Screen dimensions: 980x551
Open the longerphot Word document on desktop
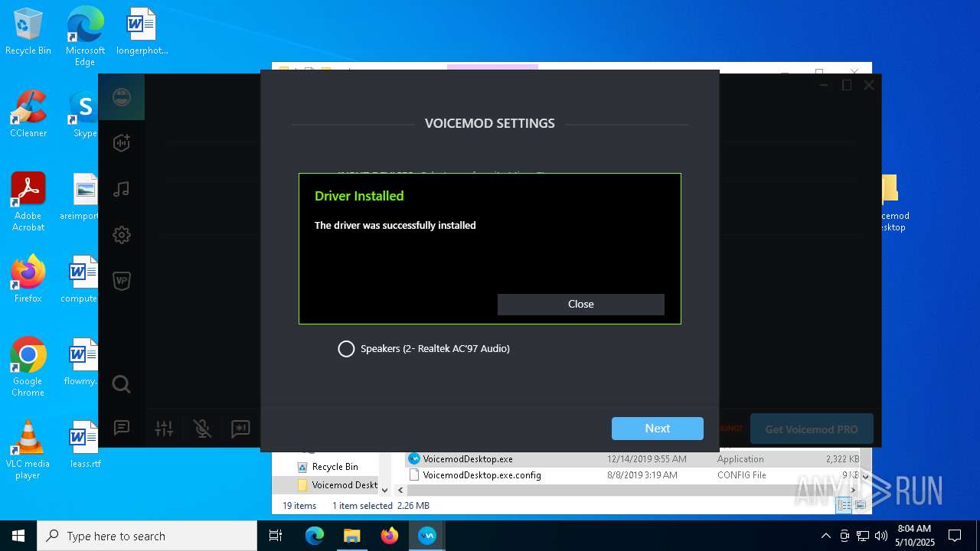click(142, 32)
